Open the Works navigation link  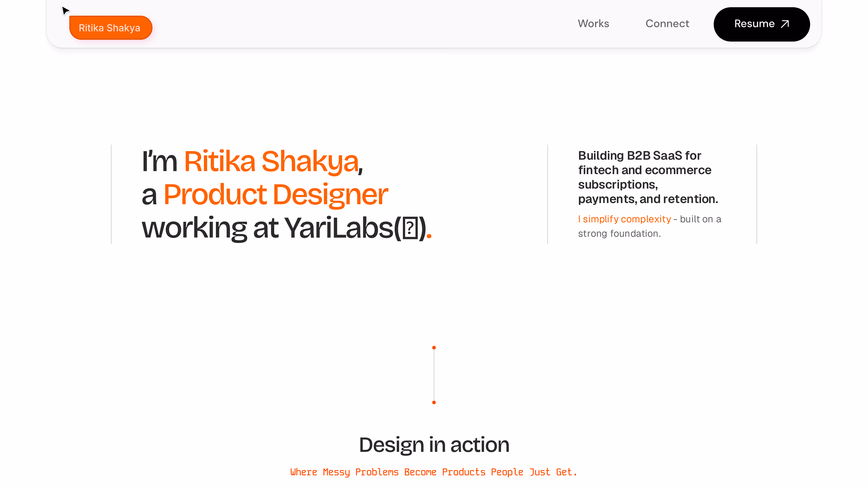click(x=593, y=24)
